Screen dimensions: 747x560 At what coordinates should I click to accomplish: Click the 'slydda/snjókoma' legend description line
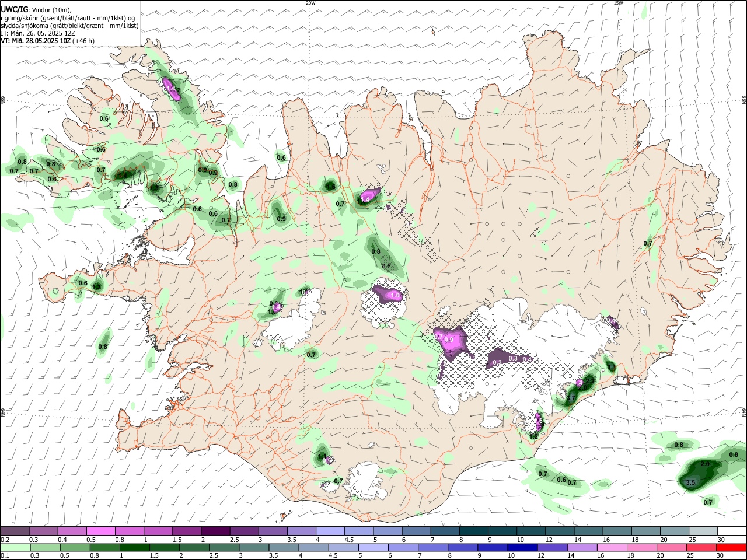[x=70, y=26]
